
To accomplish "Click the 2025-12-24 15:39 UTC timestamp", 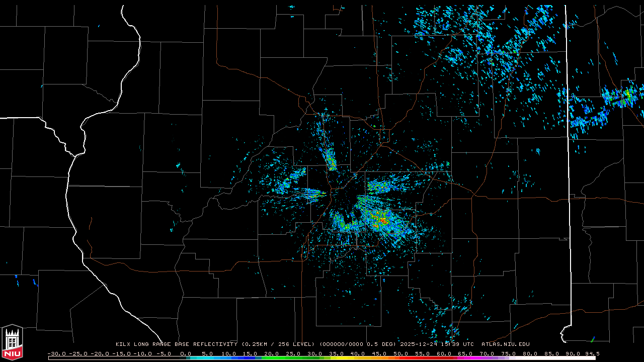I will [x=437, y=344].
